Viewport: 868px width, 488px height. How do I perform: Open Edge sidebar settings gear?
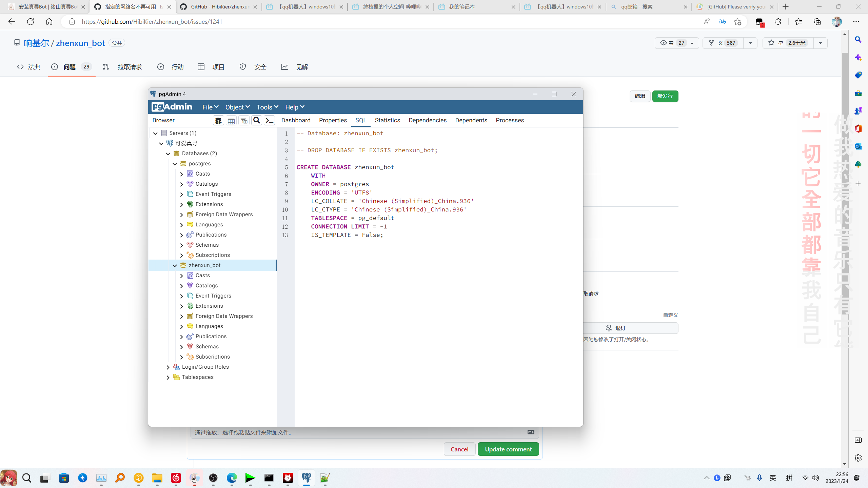pyautogui.click(x=858, y=458)
